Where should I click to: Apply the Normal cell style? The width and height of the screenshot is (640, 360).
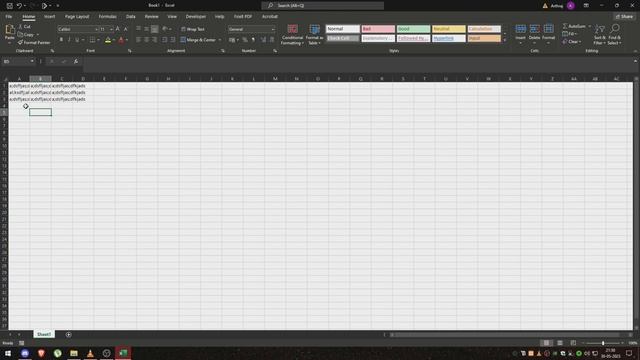342,29
